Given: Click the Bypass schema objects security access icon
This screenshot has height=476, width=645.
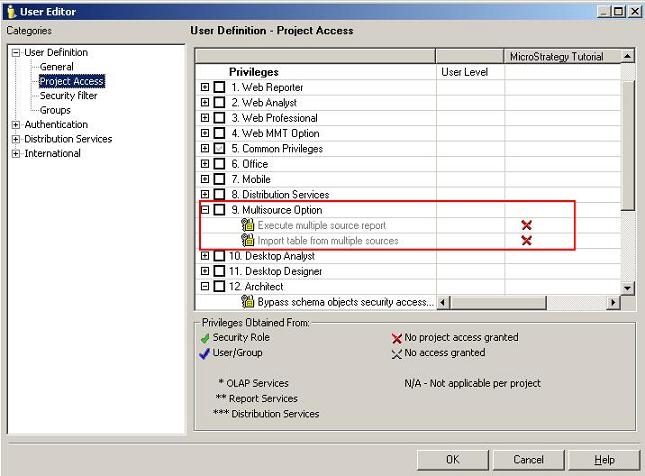Looking at the screenshot, I should 248,301.
